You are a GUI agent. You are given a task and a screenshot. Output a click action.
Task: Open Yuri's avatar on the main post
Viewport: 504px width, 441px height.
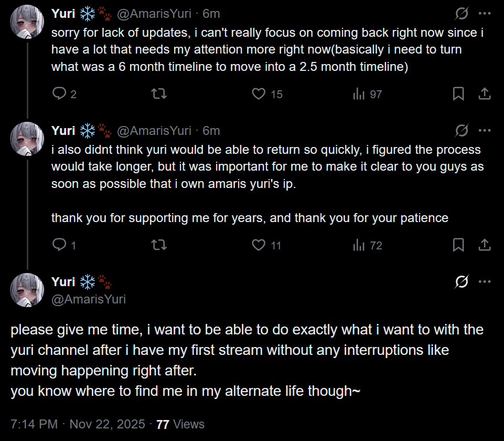click(x=27, y=290)
